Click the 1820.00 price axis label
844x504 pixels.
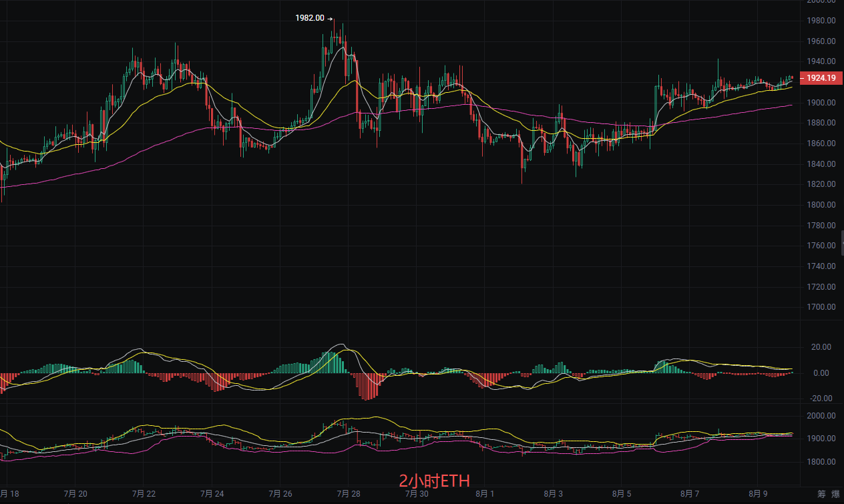[821, 184]
